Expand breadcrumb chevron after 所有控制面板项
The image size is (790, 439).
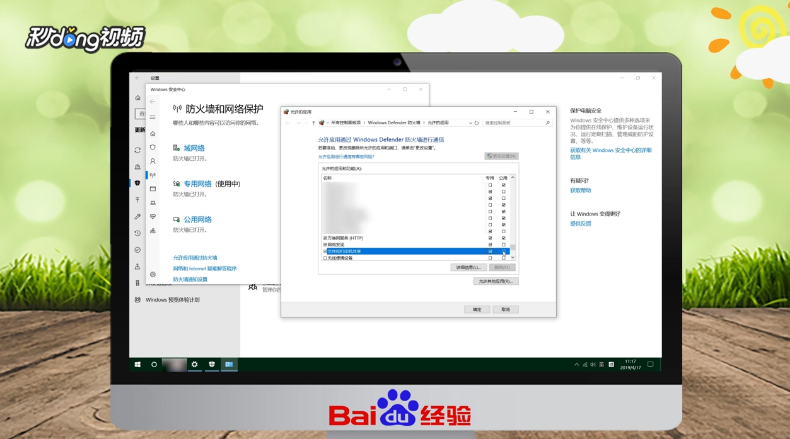point(364,123)
